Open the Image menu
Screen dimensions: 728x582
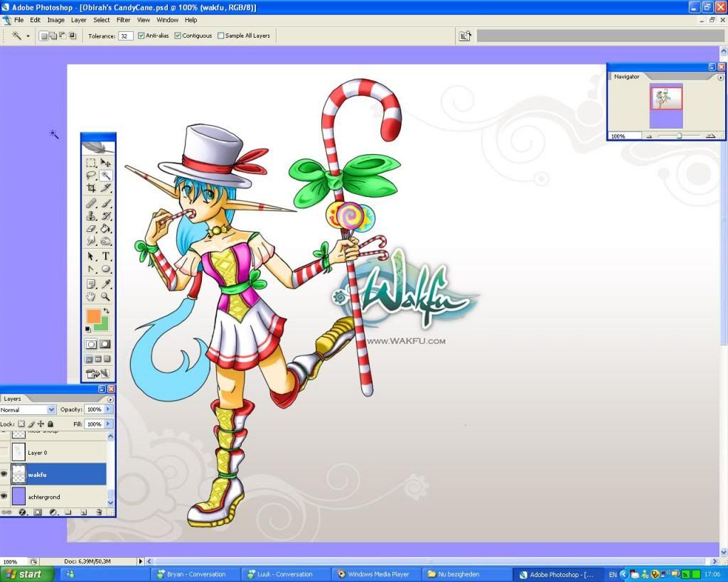point(55,20)
